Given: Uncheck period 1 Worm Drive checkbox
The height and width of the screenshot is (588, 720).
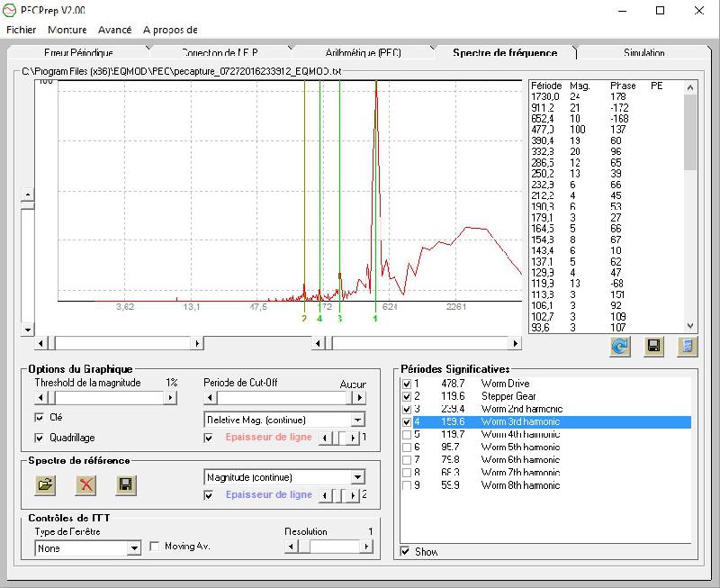Looking at the screenshot, I should click(407, 384).
